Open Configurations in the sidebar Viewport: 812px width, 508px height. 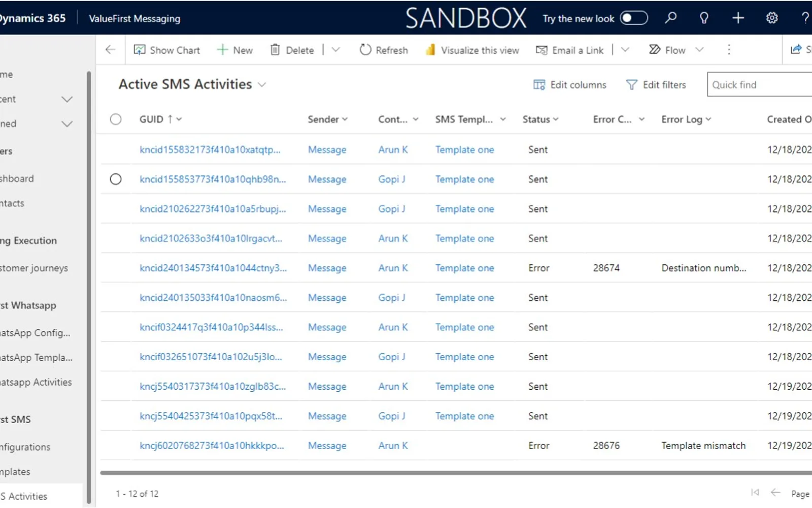(25, 447)
